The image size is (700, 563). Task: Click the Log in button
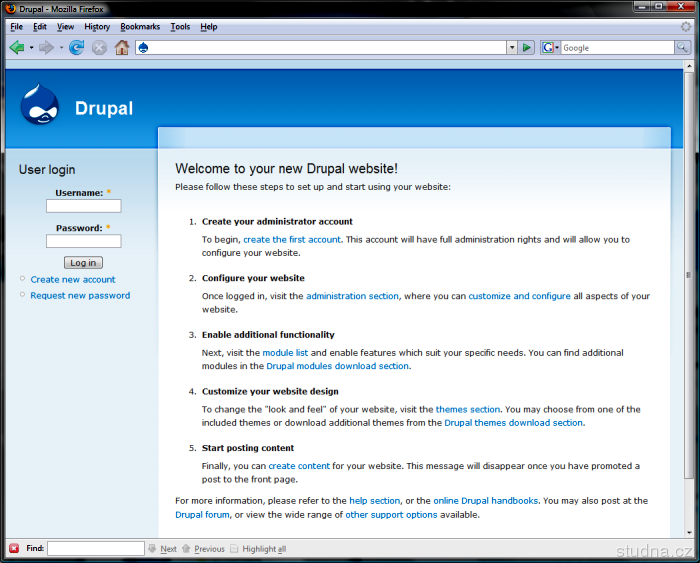click(83, 263)
